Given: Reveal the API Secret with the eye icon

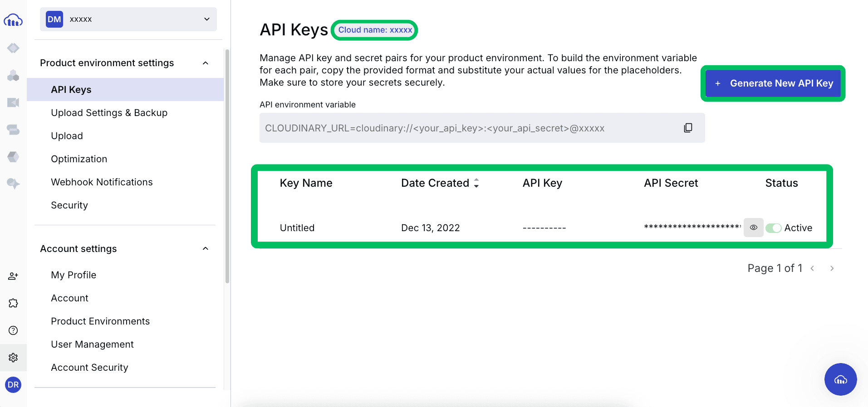Looking at the screenshot, I should coord(753,228).
